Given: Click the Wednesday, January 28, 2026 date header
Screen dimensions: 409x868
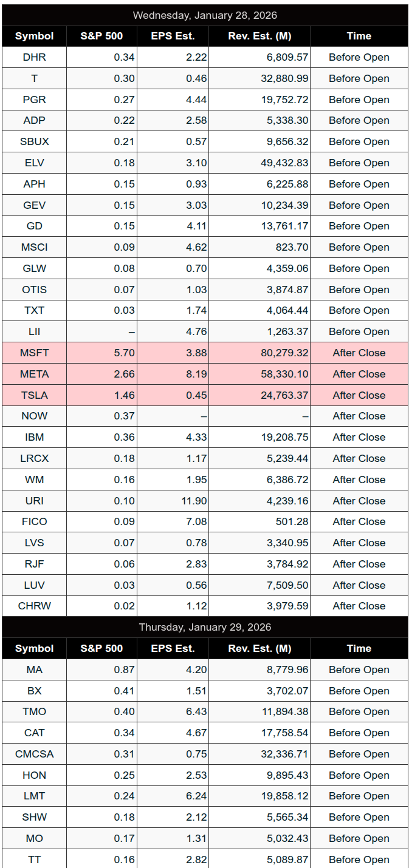Looking at the screenshot, I should point(205,15).
